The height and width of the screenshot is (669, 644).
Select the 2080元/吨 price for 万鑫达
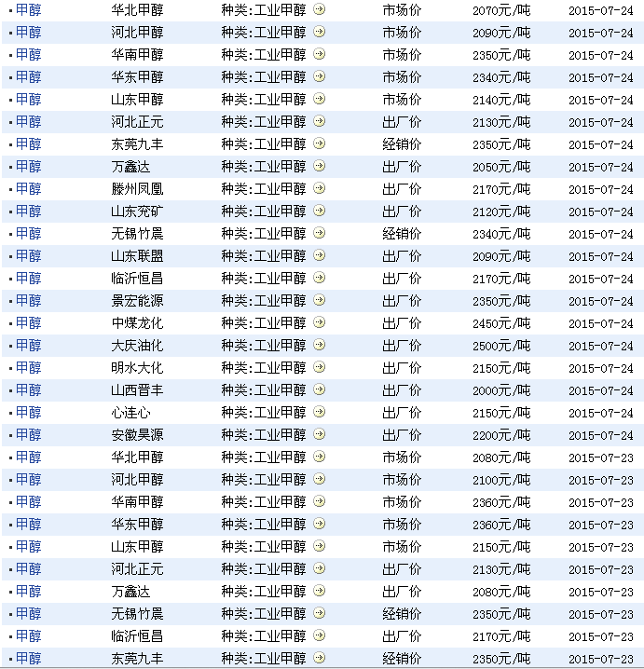click(x=501, y=592)
